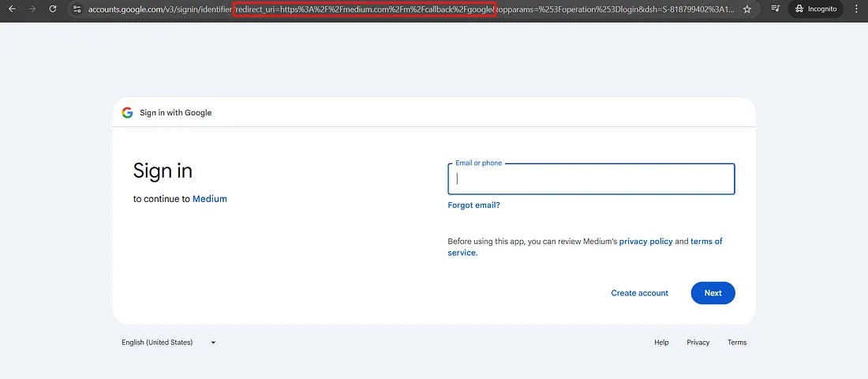This screenshot has width=868, height=379.
Task: Open the Forgot email? link
Action: 474,205
